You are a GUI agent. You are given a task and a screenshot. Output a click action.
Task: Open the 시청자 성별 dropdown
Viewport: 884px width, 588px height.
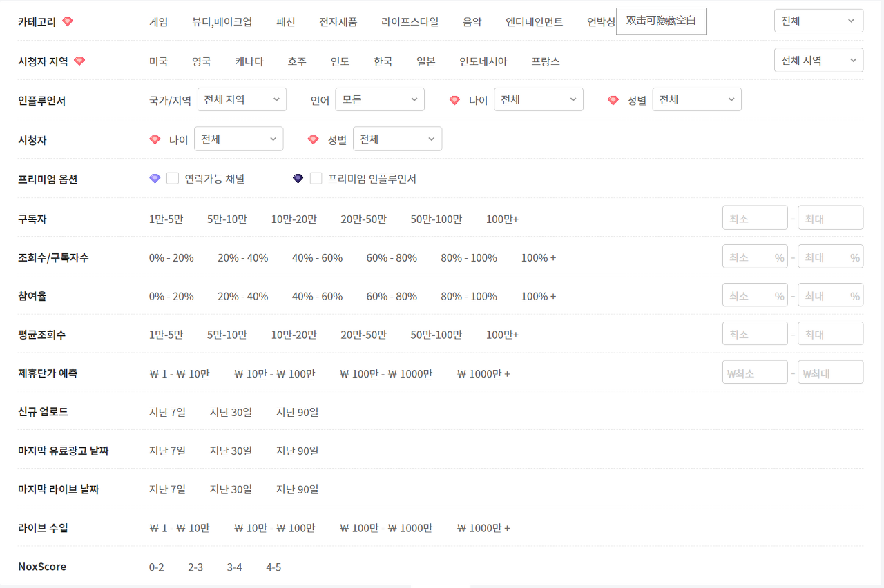pos(397,139)
